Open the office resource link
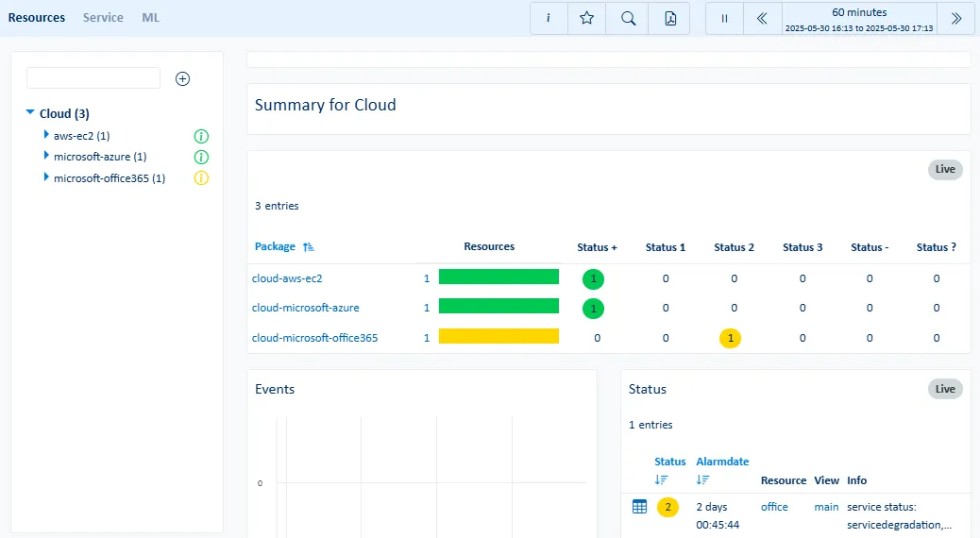Screen dimensions: 980x538 (774, 507)
